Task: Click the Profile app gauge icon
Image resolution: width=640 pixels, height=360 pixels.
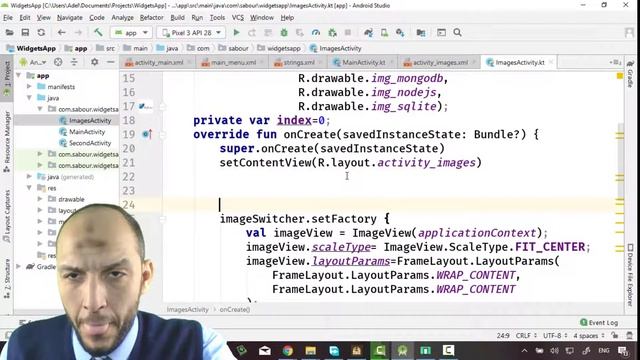Action: coord(316,32)
